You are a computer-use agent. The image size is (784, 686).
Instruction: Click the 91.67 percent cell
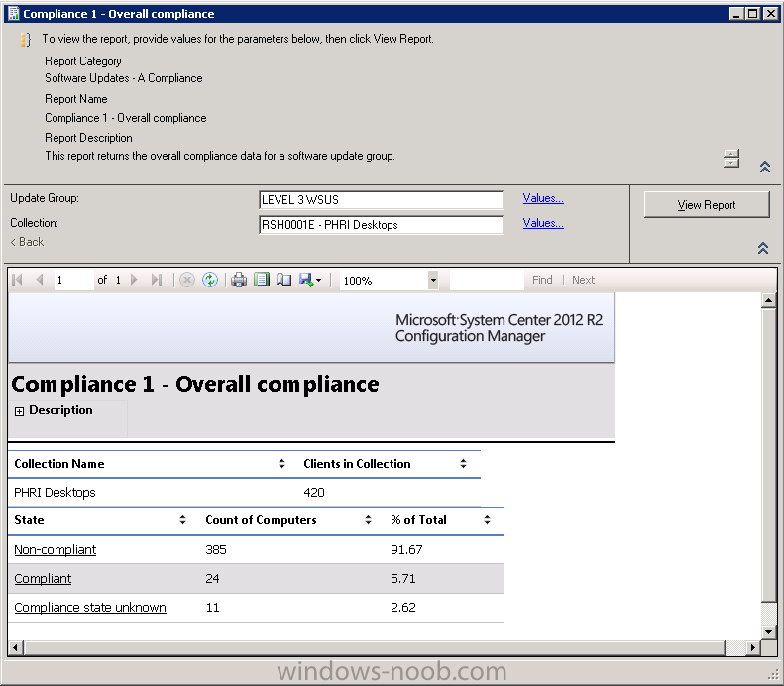pos(406,550)
